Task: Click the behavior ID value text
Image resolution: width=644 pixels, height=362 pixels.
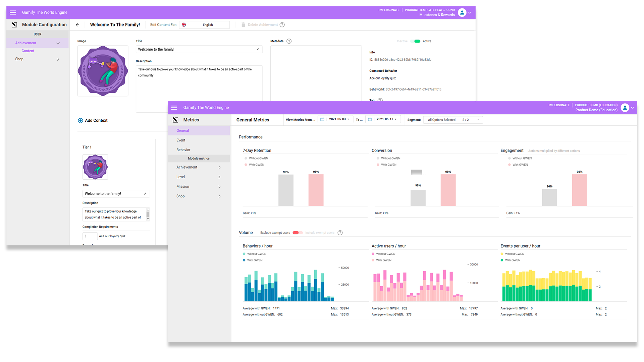Action: click(x=414, y=89)
